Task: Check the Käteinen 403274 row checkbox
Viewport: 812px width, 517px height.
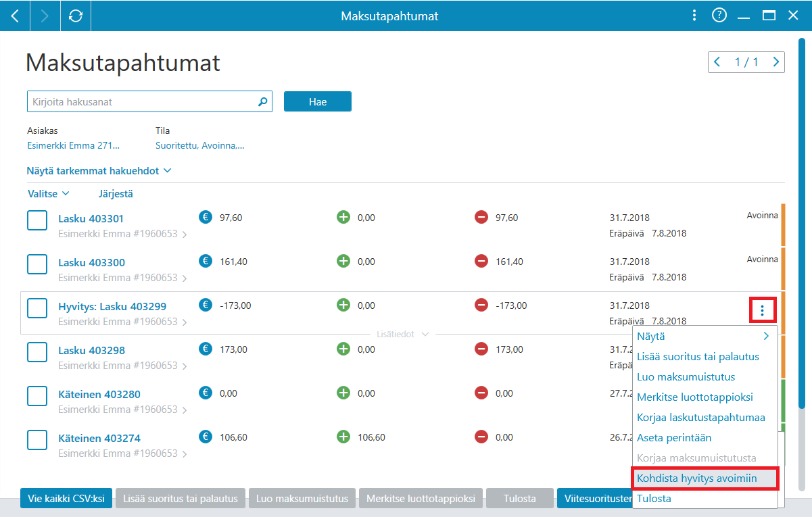Action: tap(37, 440)
